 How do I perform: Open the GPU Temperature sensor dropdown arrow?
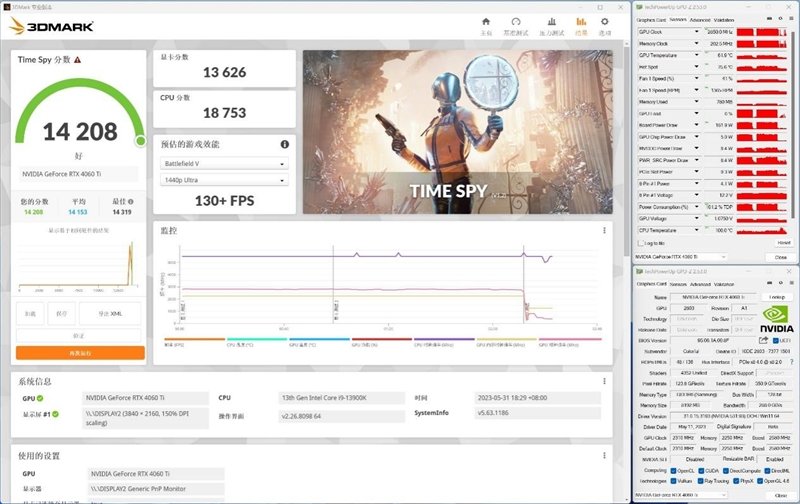click(x=696, y=55)
